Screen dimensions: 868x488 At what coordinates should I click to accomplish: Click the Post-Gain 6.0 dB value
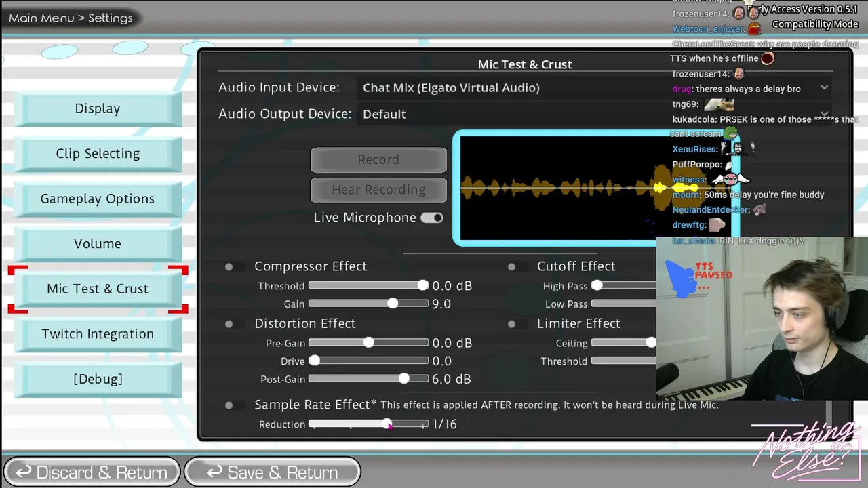click(452, 379)
